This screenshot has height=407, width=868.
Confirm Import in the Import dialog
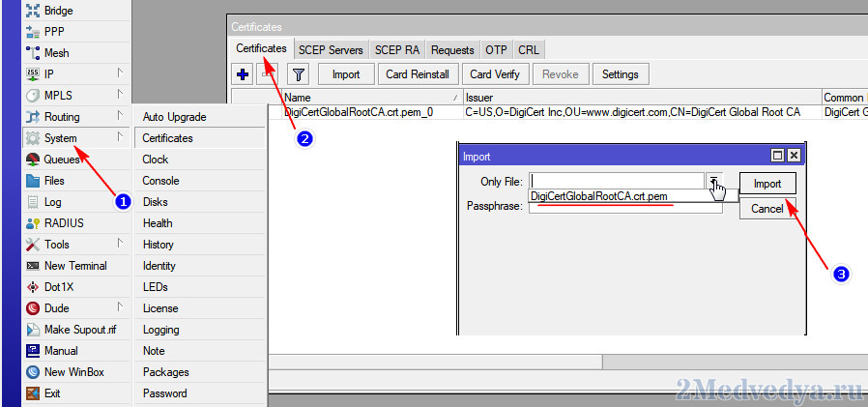(x=767, y=184)
